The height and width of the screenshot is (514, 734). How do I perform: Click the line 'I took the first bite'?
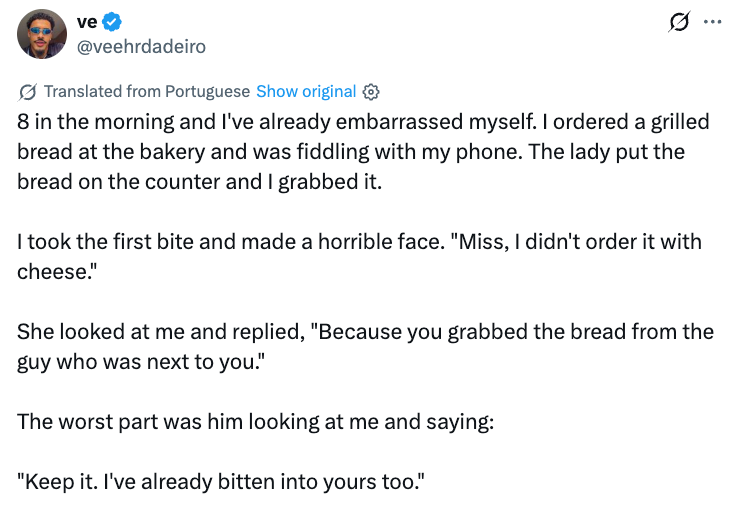coord(360,242)
